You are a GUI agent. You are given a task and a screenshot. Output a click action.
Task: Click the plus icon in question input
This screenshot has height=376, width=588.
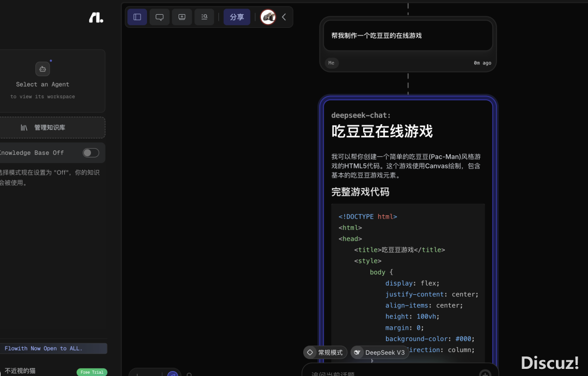(x=485, y=373)
